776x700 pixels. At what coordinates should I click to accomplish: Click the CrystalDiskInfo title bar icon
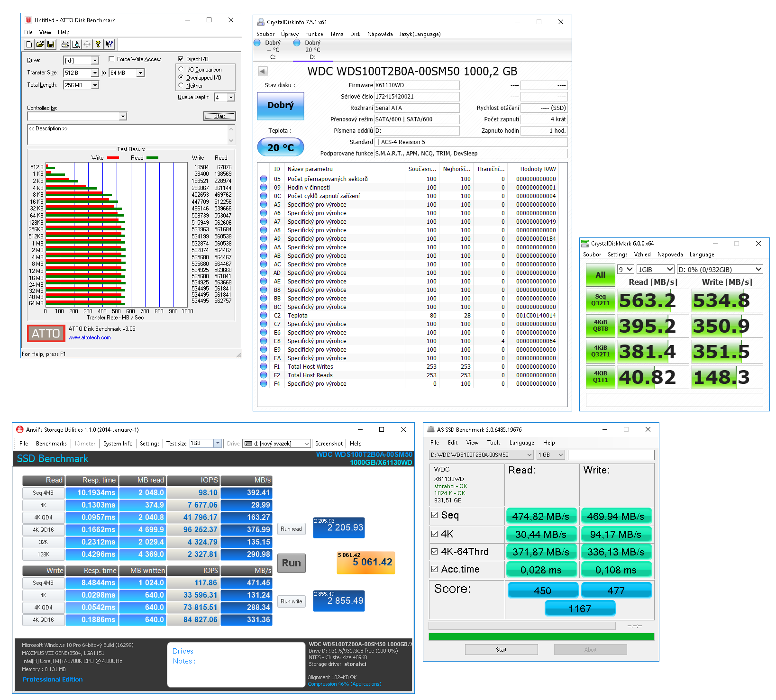[x=261, y=22]
